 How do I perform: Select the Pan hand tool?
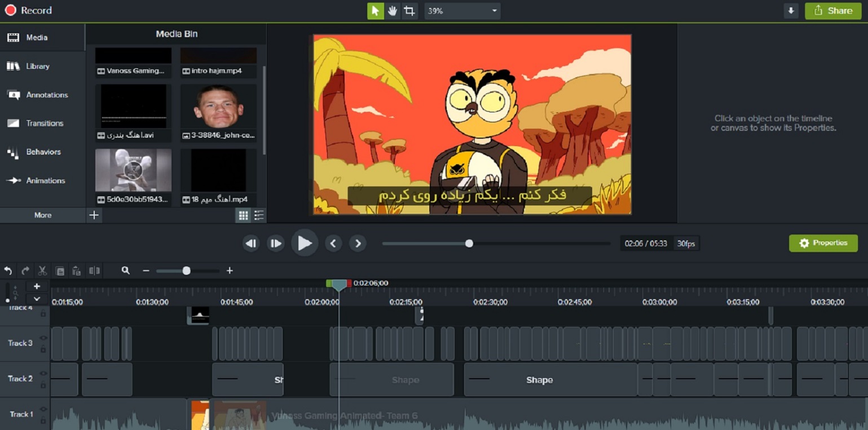click(393, 11)
